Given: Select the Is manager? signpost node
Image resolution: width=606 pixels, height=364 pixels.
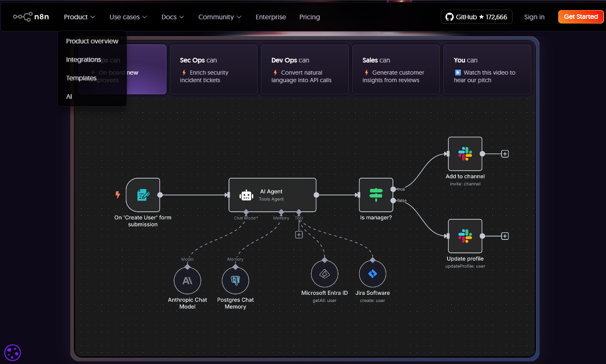Looking at the screenshot, I should coord(376,195).
